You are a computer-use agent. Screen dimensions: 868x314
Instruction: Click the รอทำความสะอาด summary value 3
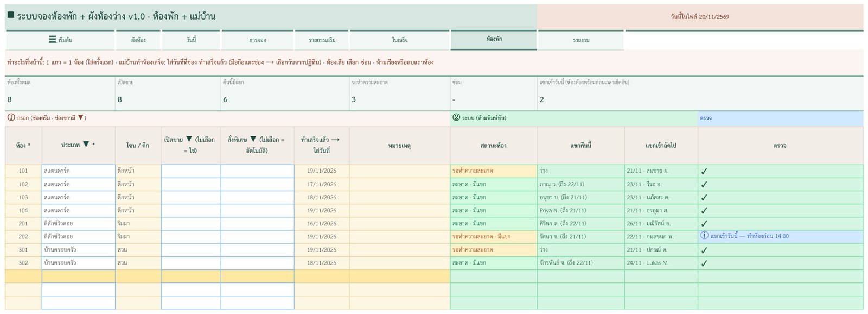[354, 99]
